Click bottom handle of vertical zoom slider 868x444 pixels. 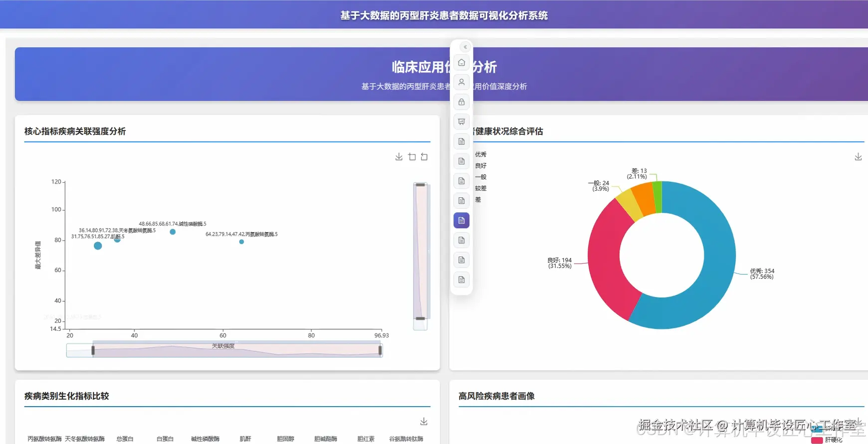[421, 318]
